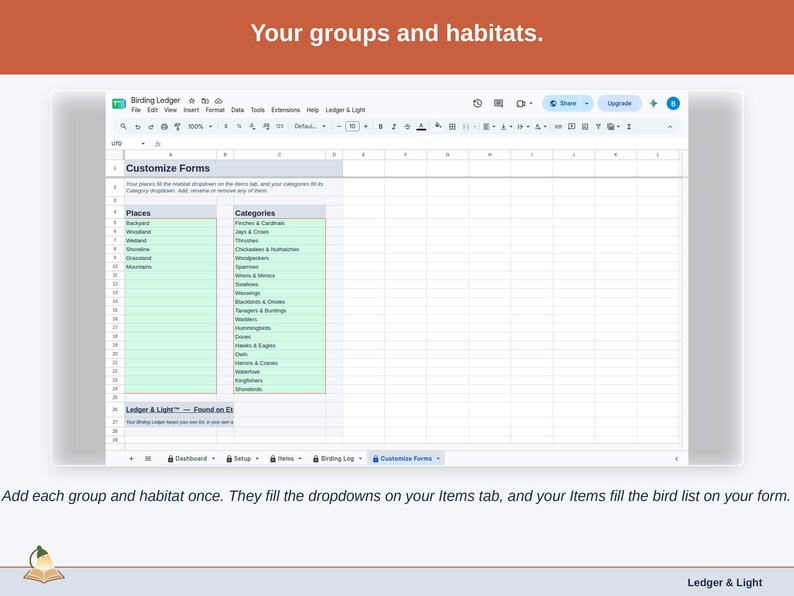Click increase decimal places icon
The height and width of the screenshot is (596, 794).
(266, 127)
